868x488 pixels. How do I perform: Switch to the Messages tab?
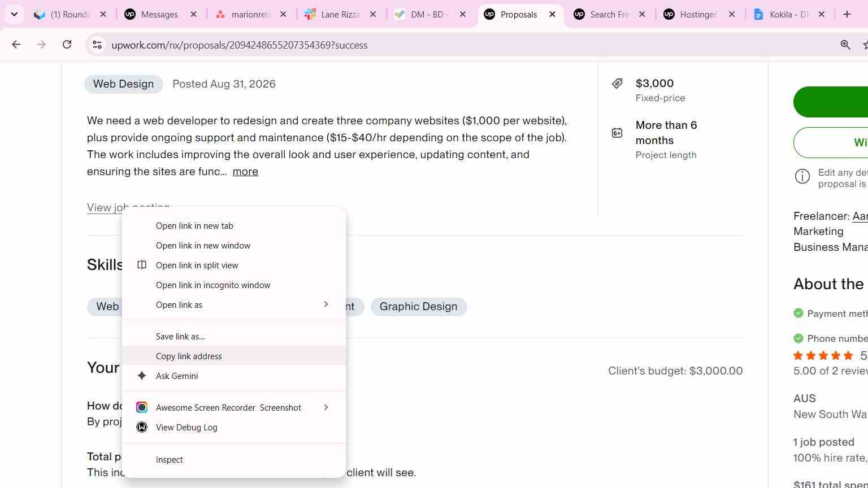click(161, 14)
